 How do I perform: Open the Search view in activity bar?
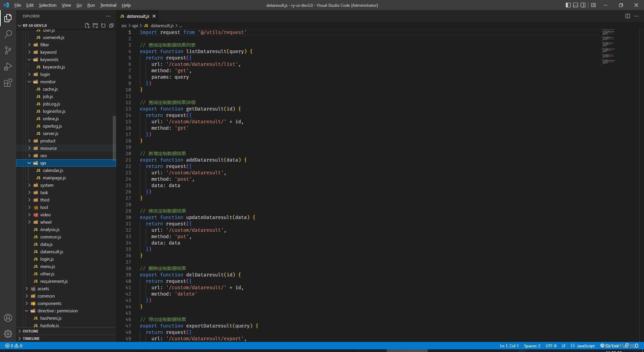coord(8,34)
